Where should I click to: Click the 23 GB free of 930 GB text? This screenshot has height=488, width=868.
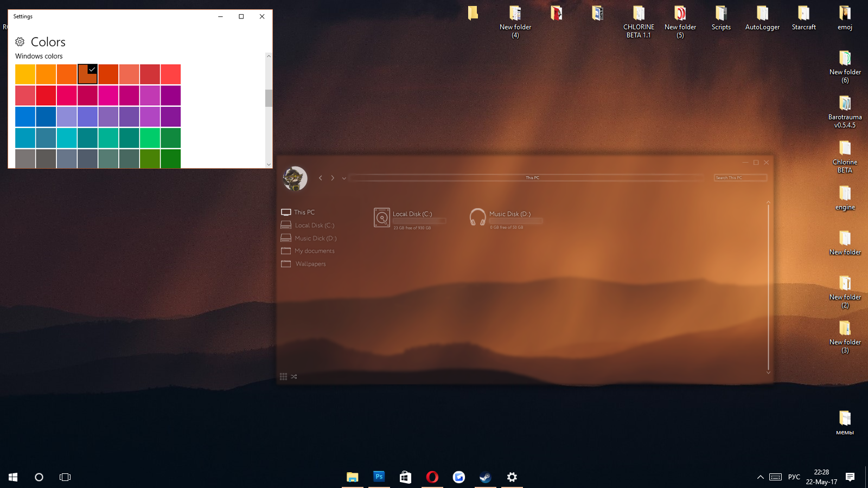[x=412, y=228]
